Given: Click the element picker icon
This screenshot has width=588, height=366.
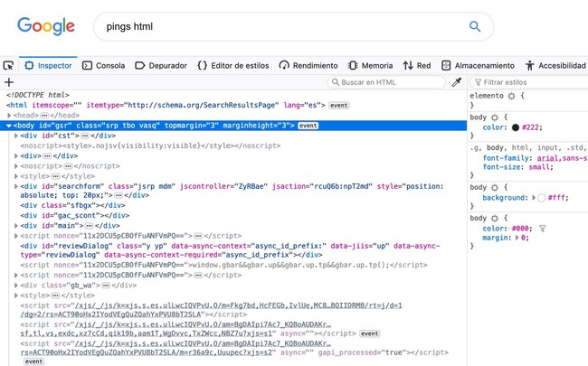Looking at the screenshot, I should (8, 66).
